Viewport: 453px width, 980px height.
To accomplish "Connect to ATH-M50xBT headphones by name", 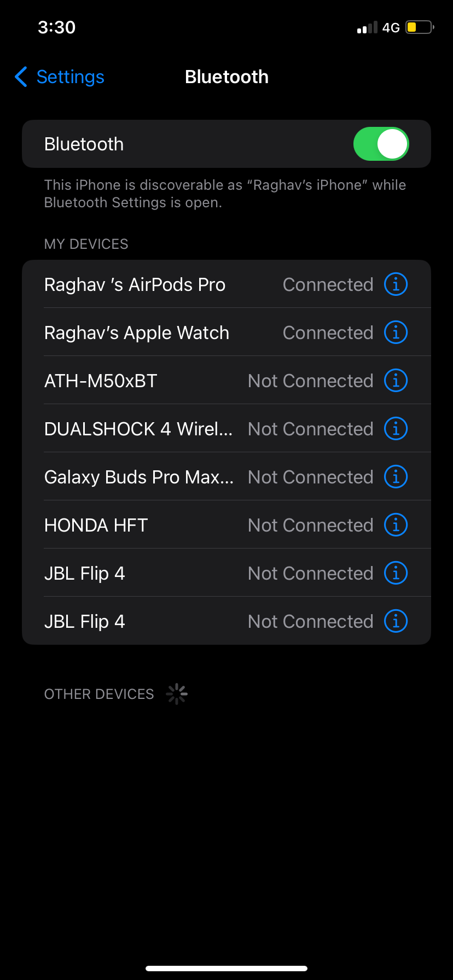I will (101, 381).
